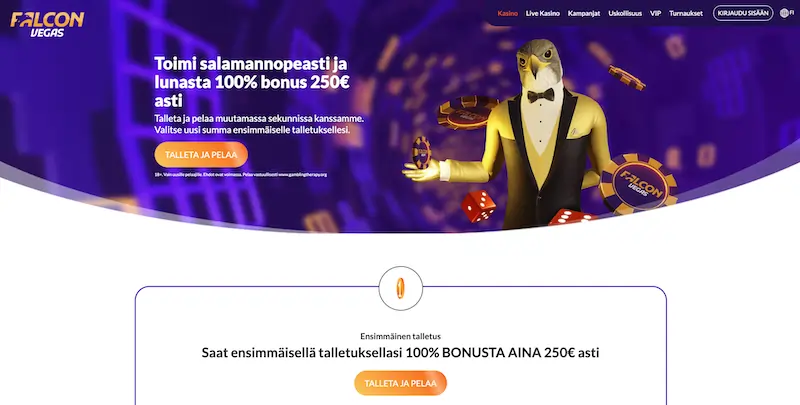Click Talleta ja pelaa in the hero banner

tap(201, 155)
